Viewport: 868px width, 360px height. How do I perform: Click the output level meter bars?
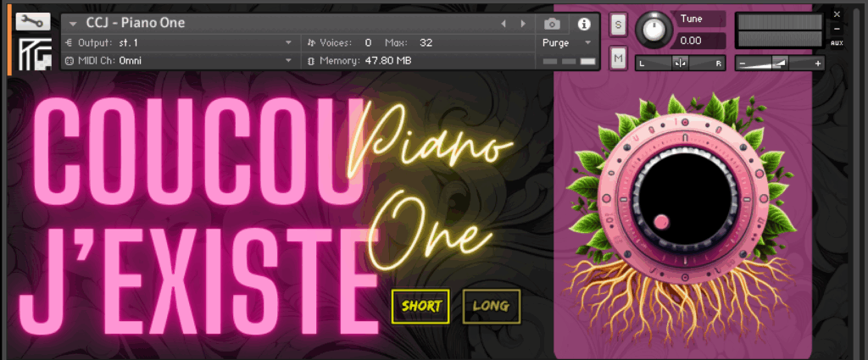click(780, 30)
